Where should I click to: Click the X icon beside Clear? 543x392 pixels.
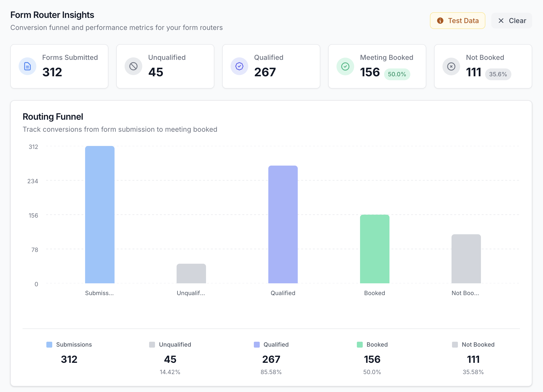tap(501, 21)
